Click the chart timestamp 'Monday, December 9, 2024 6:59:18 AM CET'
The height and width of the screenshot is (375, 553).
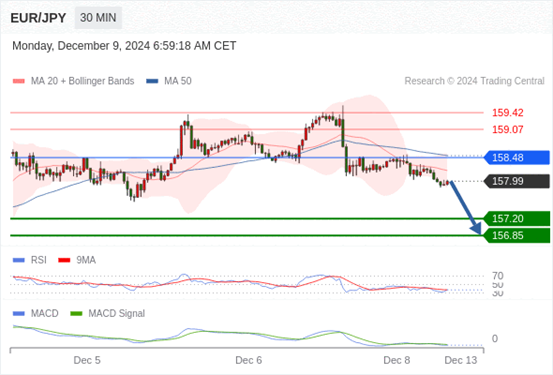[124, 46]
